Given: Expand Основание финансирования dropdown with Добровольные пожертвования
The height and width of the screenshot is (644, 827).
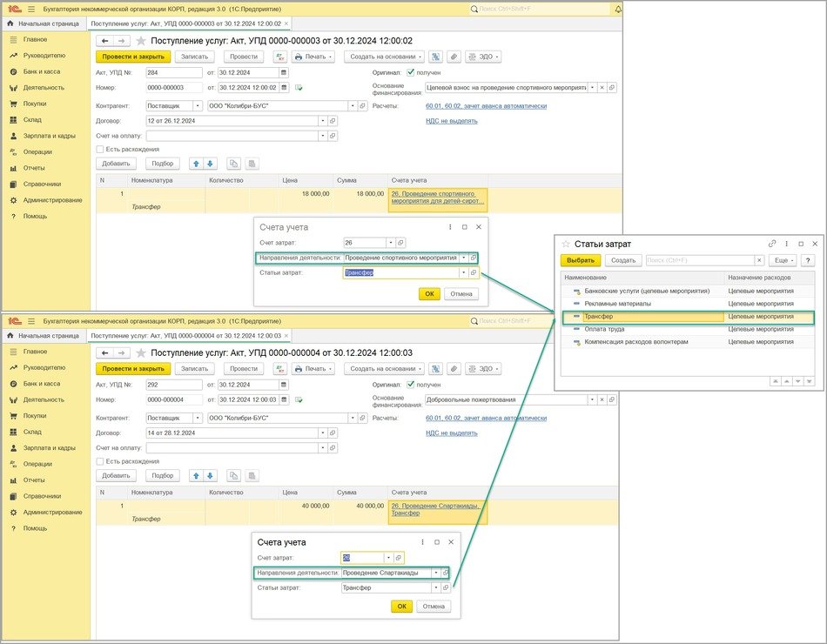Looking at the screenshot, I should tap(591, 400).
